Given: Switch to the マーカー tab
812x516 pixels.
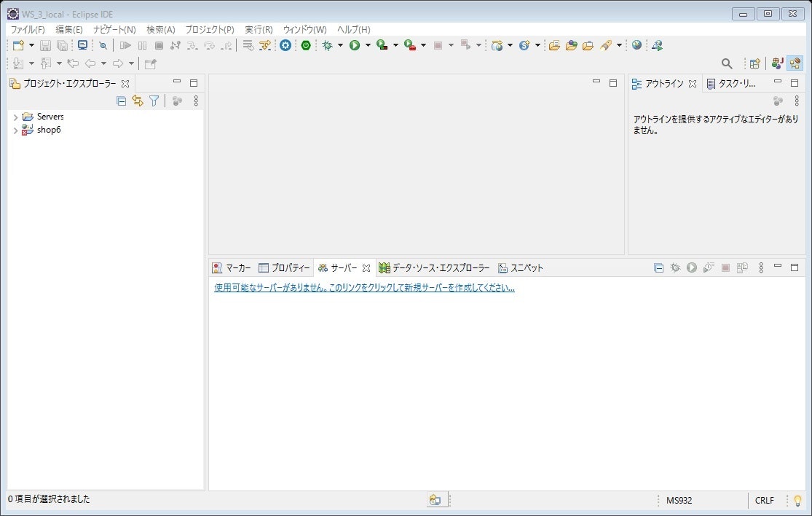Looking at the screenshot, I should pos(232,268).
